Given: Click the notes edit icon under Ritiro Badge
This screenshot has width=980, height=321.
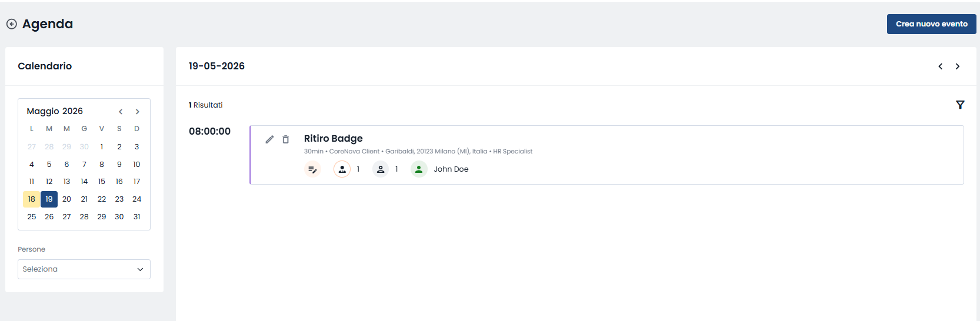Looking at the screenshot, I should 312,169.
